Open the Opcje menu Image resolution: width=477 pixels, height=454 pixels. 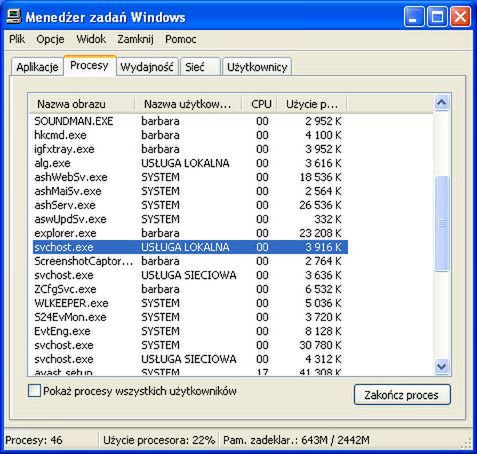click(x=50, y=39)
